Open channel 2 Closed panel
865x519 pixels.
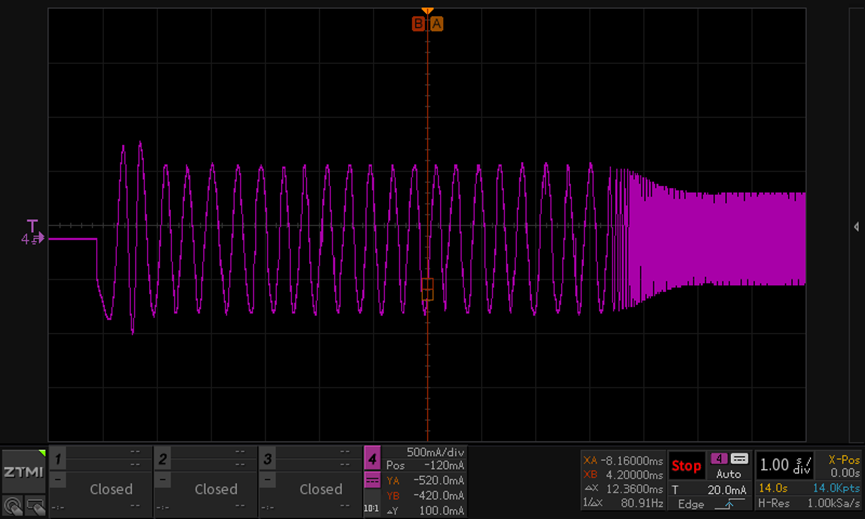click(x=216, y=489)
